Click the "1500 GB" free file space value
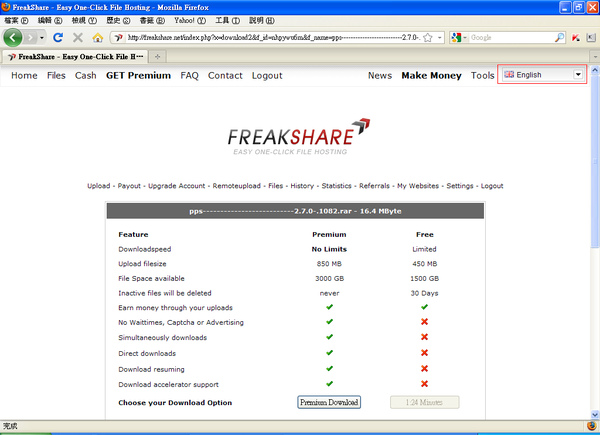The height and width of the screenshot is (435, 600). tap(424, 279)
